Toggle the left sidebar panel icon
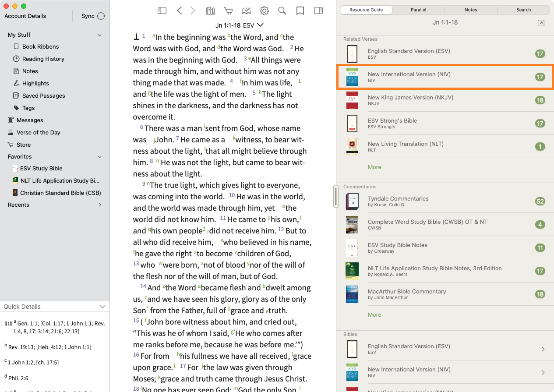The image size is (554, 392). [162, 11]
